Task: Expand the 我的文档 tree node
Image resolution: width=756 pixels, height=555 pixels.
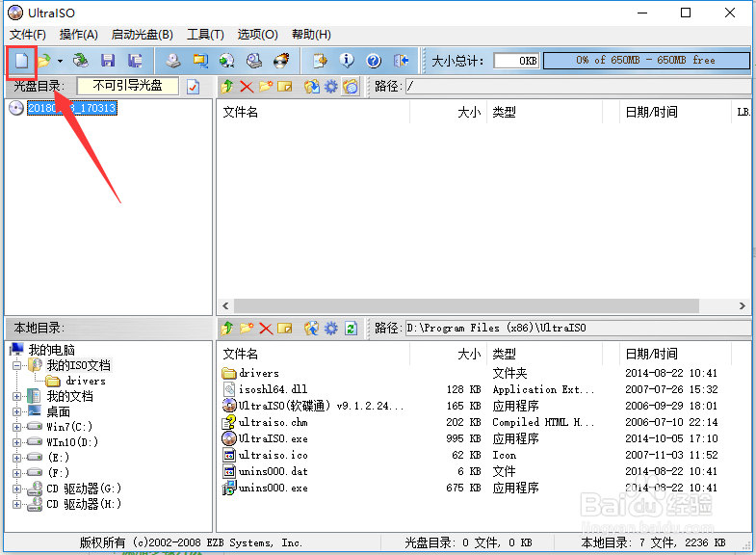Action: click(x=17, y=396)
